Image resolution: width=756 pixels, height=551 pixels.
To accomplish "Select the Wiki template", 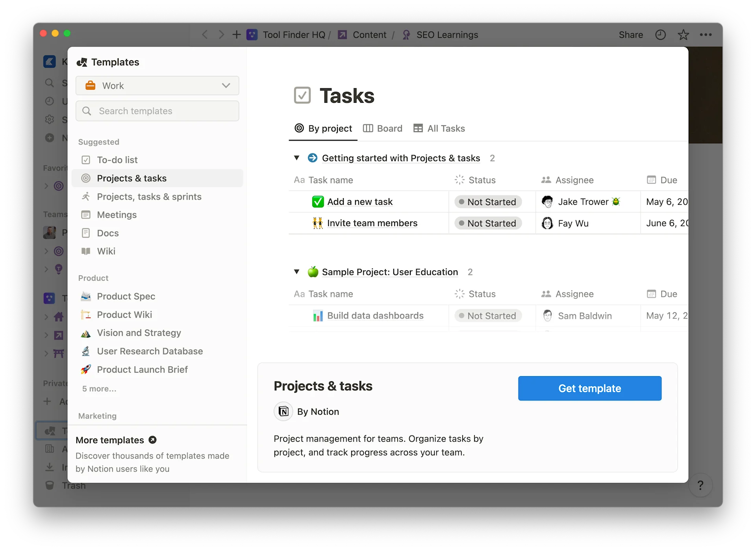I will (106, 251).
